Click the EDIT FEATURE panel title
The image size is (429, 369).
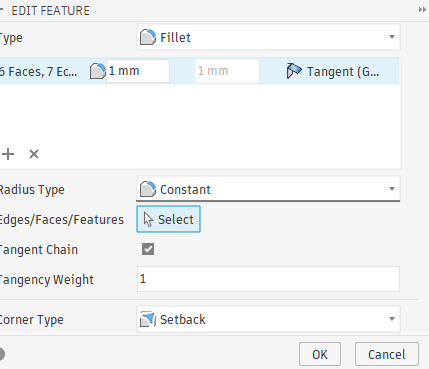pos(50,11)
